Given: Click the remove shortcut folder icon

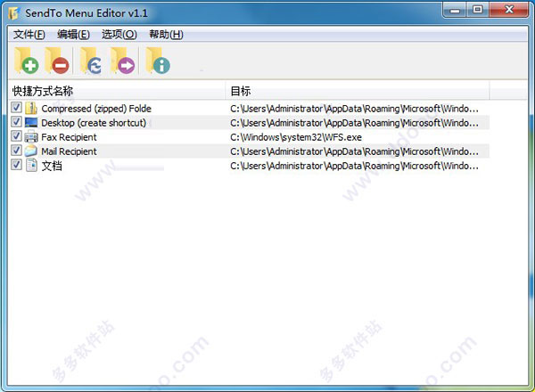Looking at the screenshot, I should point(57,61).
